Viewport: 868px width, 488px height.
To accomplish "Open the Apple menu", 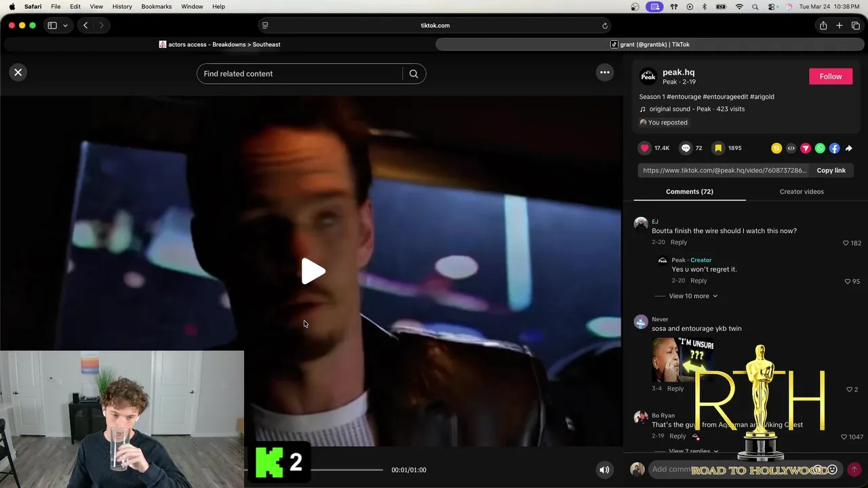I will coord(12,7).
